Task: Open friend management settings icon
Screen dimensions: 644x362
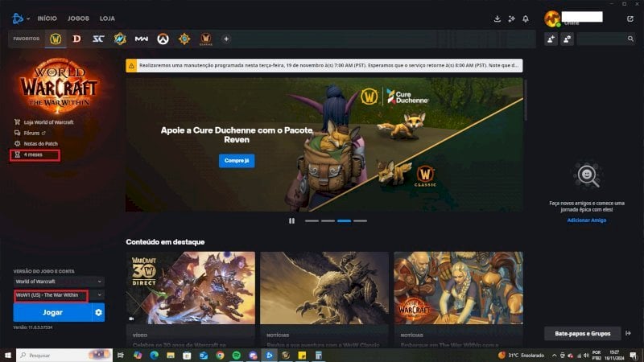Action: pyautogui.click(x=568, y=39)
